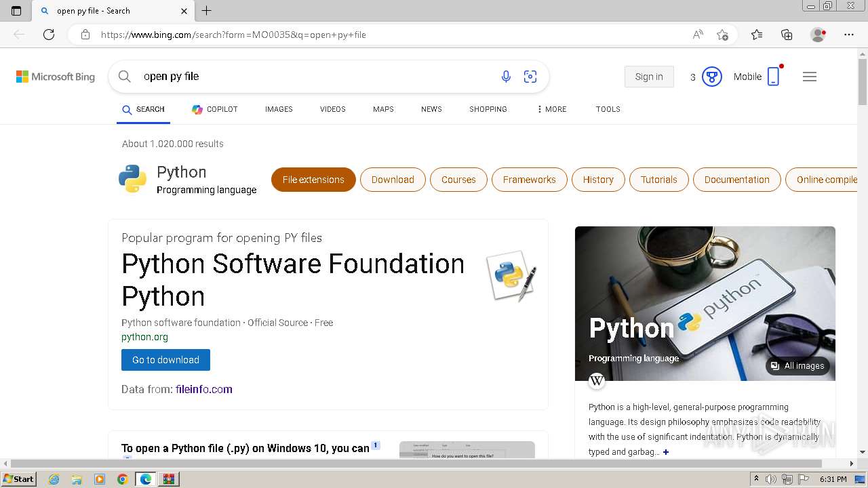Click the Go to download button
The width and height of the screenshot is (868, 488).
click(x=165, y=360)
